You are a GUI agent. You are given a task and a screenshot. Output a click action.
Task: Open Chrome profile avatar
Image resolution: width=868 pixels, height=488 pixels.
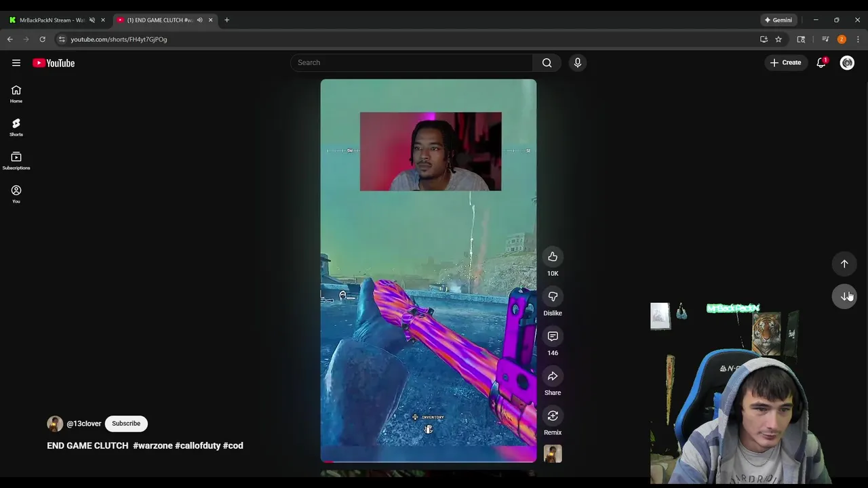click(842, 39)
